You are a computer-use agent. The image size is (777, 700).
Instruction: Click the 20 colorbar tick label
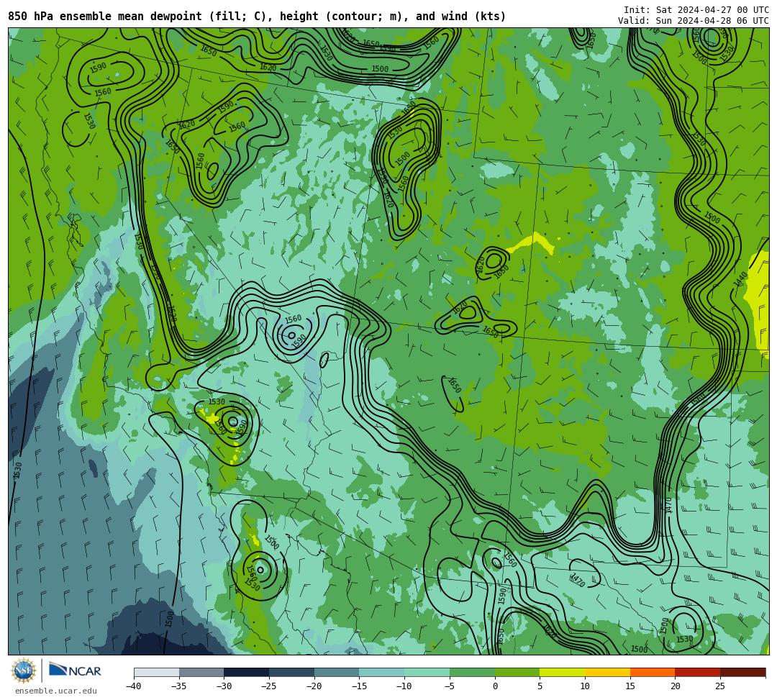(x=675, y=686)
